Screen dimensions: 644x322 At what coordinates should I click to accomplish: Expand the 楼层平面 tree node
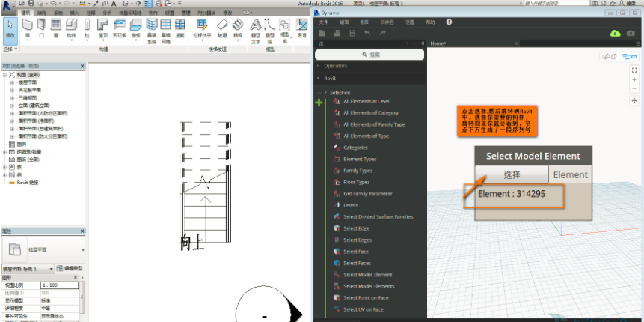(12, 82)
